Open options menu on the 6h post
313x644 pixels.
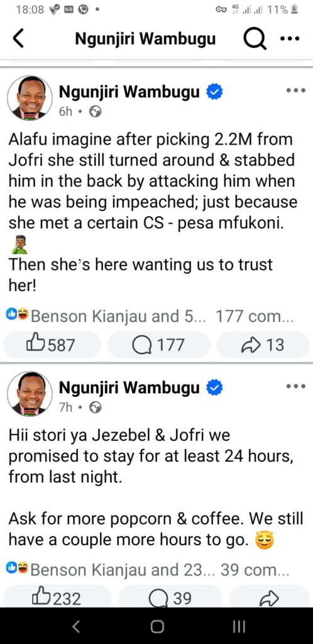[x=296, y=91]
